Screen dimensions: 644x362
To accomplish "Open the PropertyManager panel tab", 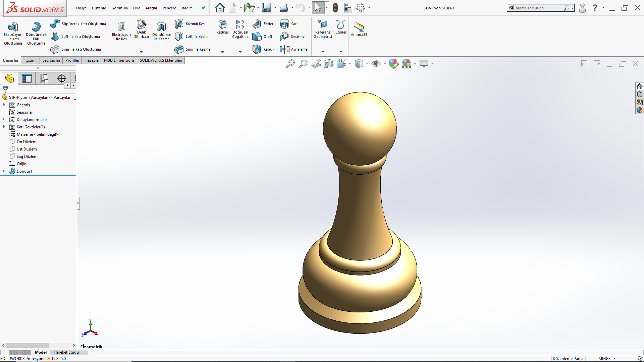I will pyautogui.click(x=27, y=78).
